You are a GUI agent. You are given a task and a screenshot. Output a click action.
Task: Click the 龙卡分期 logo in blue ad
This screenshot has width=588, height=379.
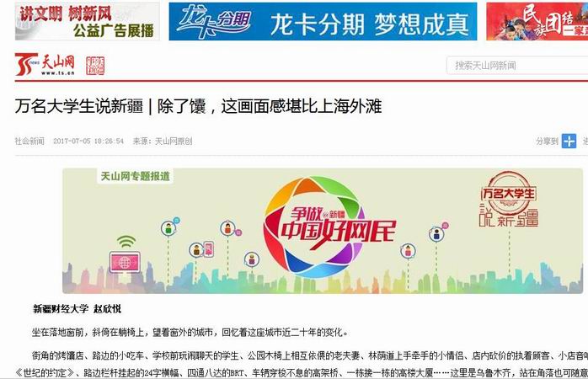[213, 20]
